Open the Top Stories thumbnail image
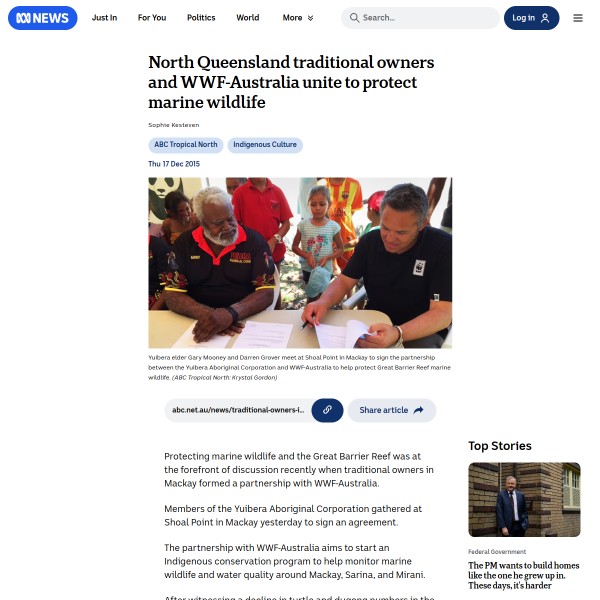 tap(524, 499)
